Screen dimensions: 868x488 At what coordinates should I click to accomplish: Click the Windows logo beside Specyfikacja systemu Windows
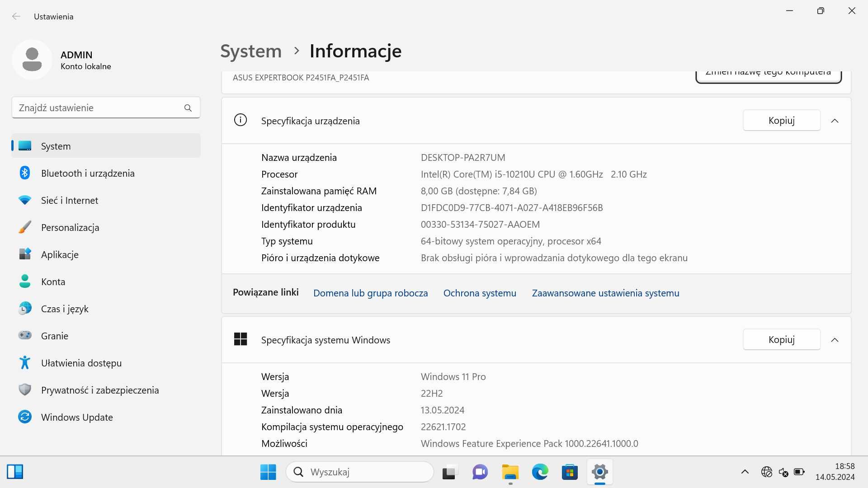(241, 339)
